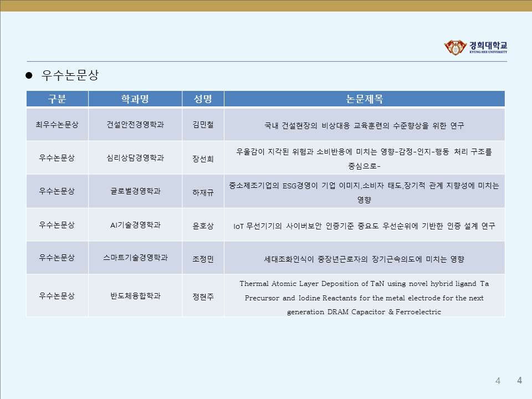This screenshot has height=399, width=532.
Task: Click the bold page number 4
Action: (x=519, y=380)
